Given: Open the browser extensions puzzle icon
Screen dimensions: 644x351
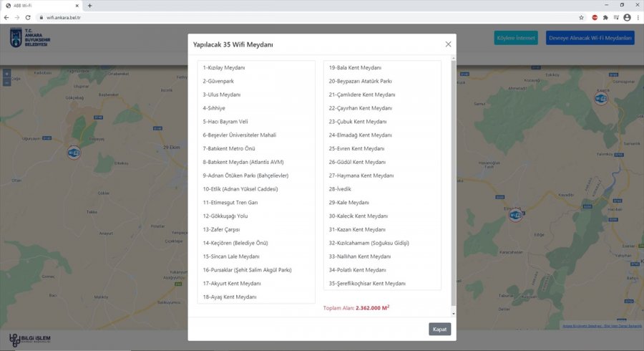Looking at the screenshot, I should point(605,17).
